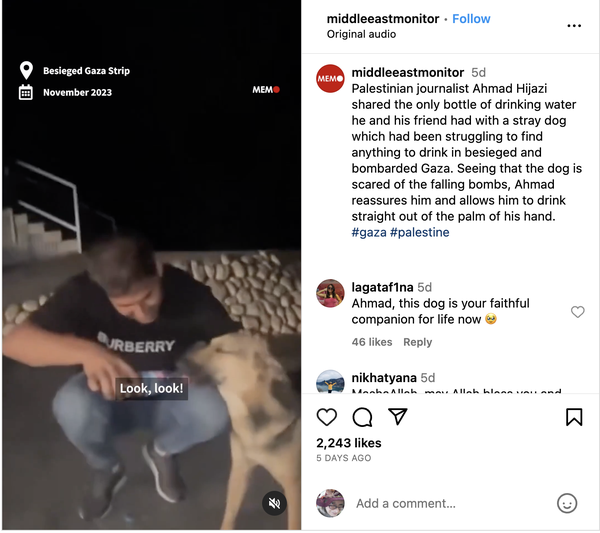Save post with bookmark icon
600x533 pixels.
point(574,417)
